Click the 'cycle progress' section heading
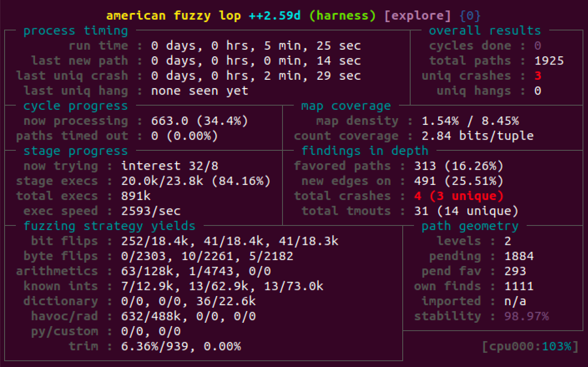Image resolution: width=588 pixels, height=367 pixels. tap(76, 106)
